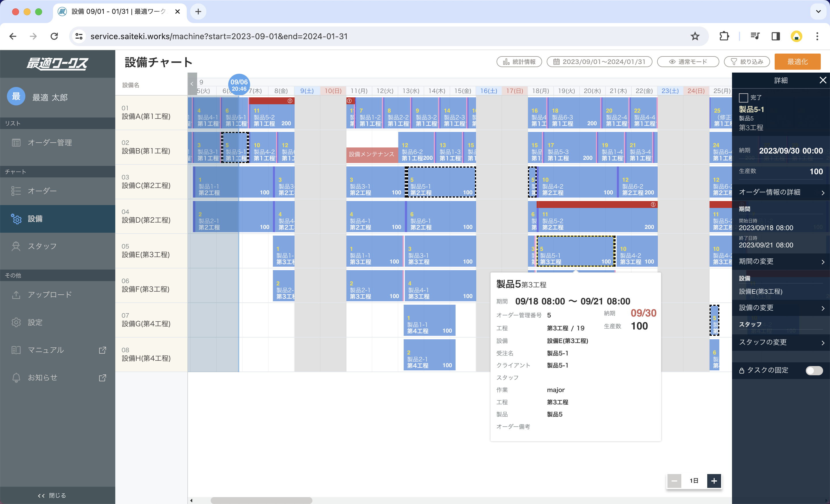Click red alert icon on 製品5-2 task

(x=290, y=101)
